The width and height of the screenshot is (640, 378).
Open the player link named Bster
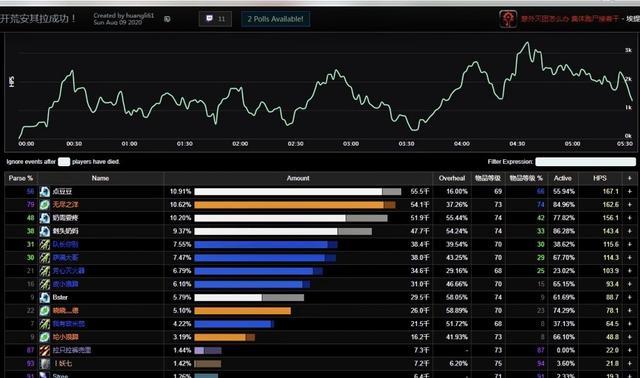coord(60,297)
